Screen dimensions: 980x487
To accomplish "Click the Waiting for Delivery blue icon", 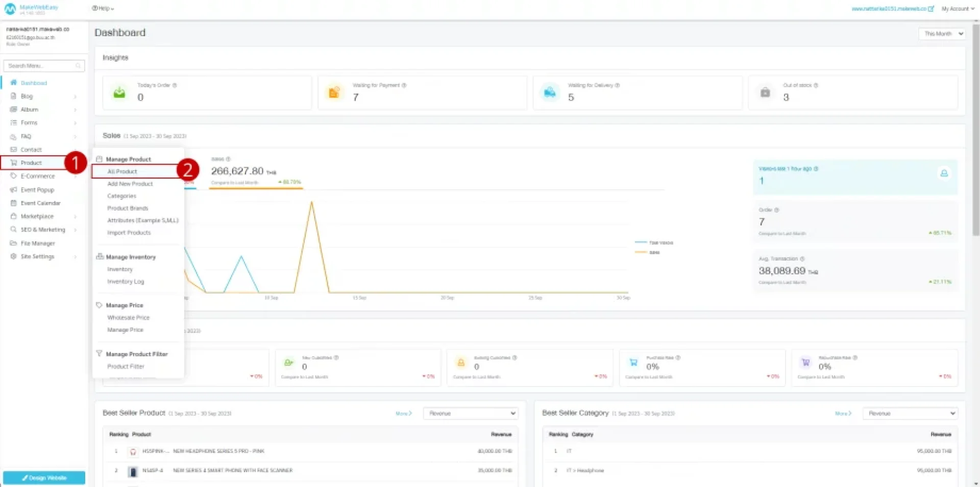I will pyautogui.click(x=550, y=92).
